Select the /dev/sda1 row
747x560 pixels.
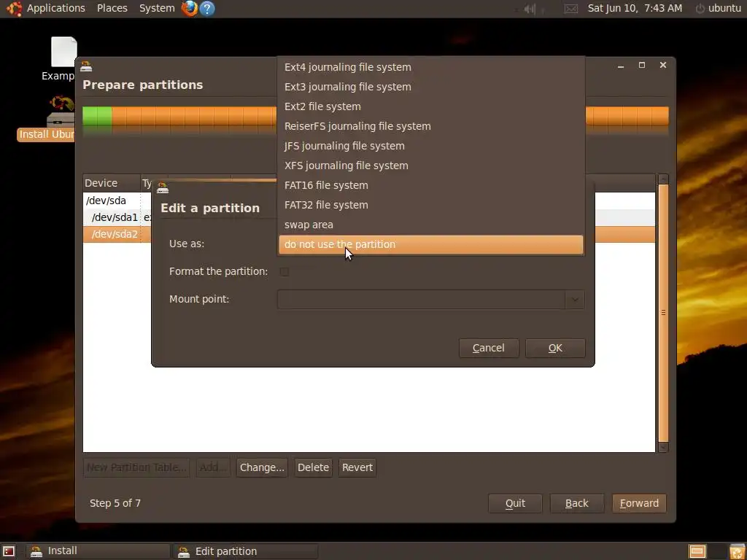coord(117,217)
